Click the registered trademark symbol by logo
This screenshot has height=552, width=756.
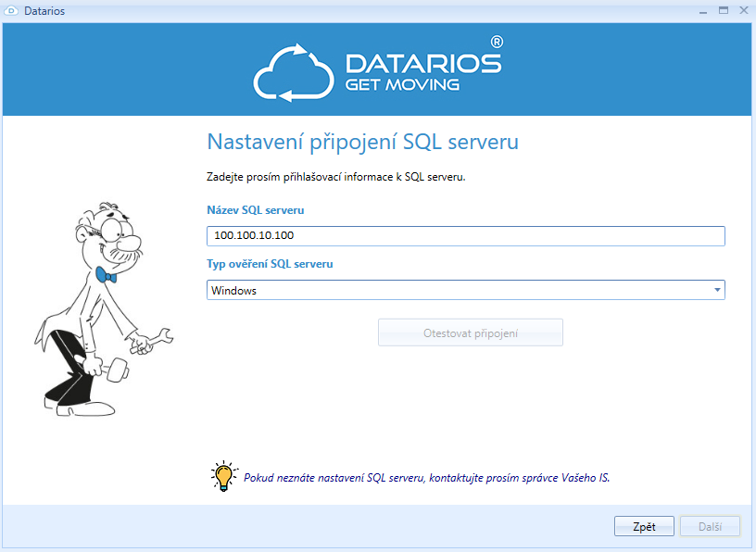(x=497, y=43)
